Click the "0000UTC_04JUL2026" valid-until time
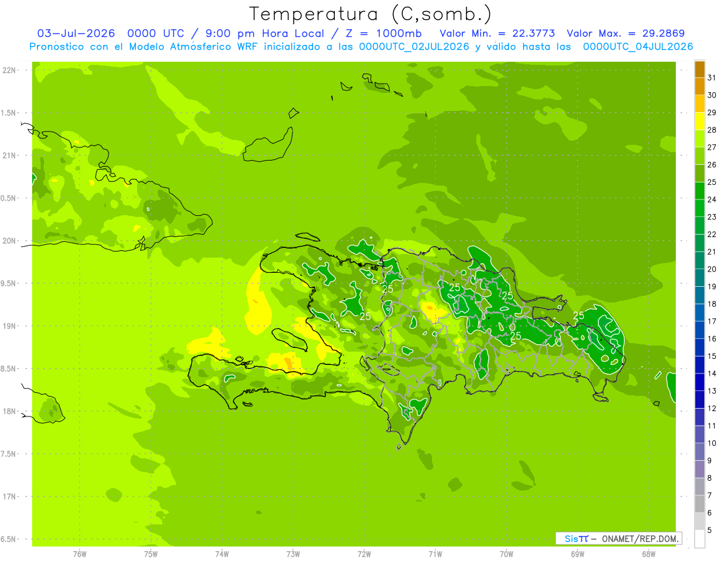The width and height of the screenshot is (728, 562). (638, 47)
